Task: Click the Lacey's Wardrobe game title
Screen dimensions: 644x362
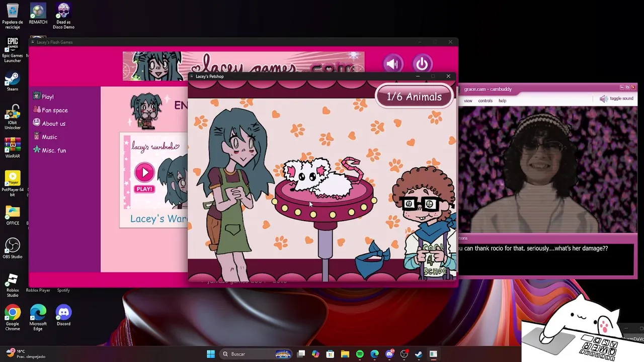Action: 158,219
